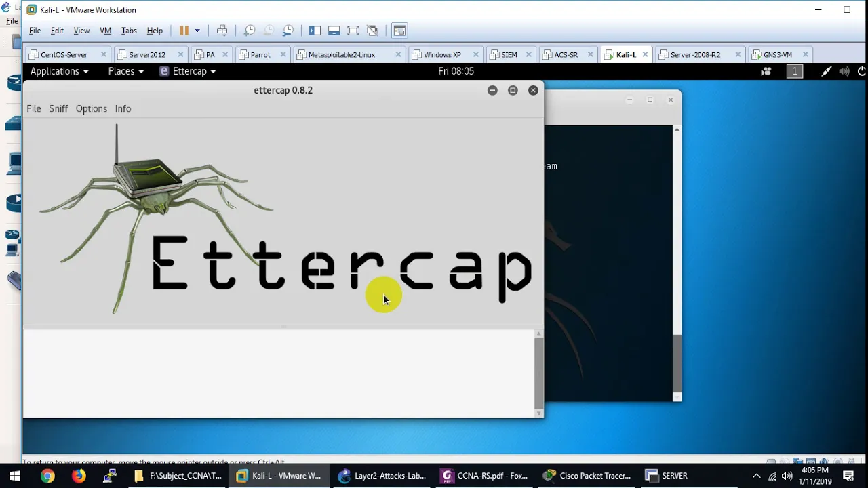Screen dimensions: 868x488
Task: Open VMware File menu
Action: 35,30
